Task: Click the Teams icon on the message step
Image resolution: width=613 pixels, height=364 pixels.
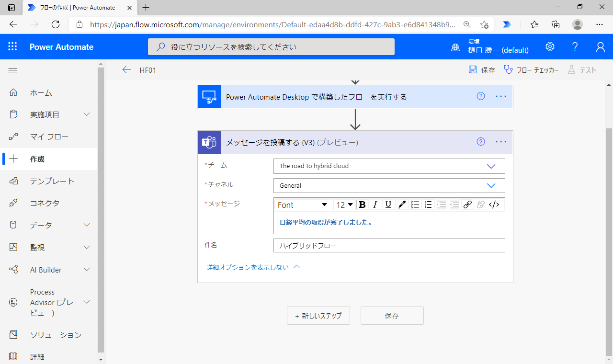Action: click(x=209, y=142)
